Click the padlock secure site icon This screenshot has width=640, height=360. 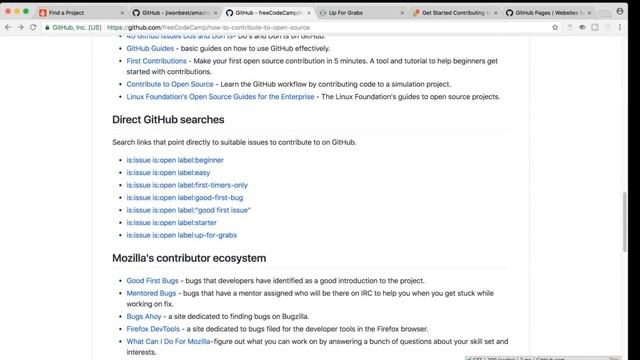coord(47,27)
